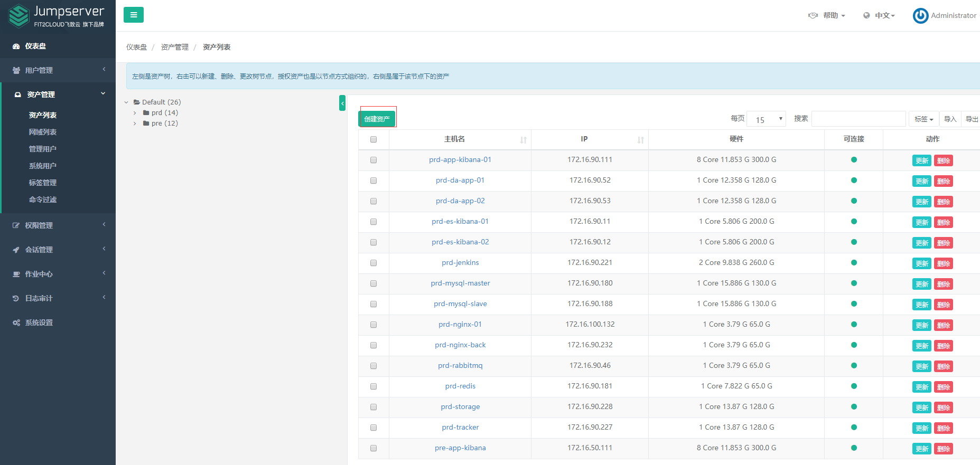This screenshot has height=465, width=980.
Task: Expand the pre (12) tree node arrow
Action: [x=135, y=124]
